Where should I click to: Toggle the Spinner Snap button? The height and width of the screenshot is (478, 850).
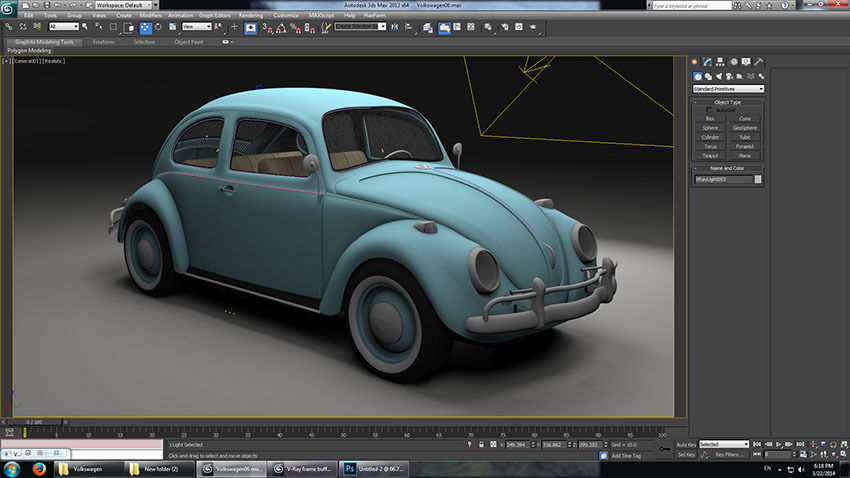(310, 28)
